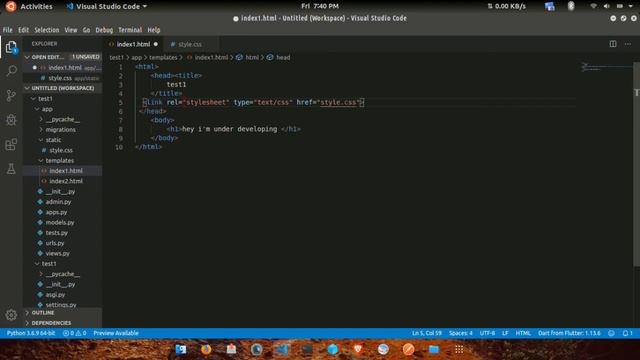The height and width of the screenshot is (360, 640).
Task: Click the feedback smiley in the status bar
Action: coord(611,333)
